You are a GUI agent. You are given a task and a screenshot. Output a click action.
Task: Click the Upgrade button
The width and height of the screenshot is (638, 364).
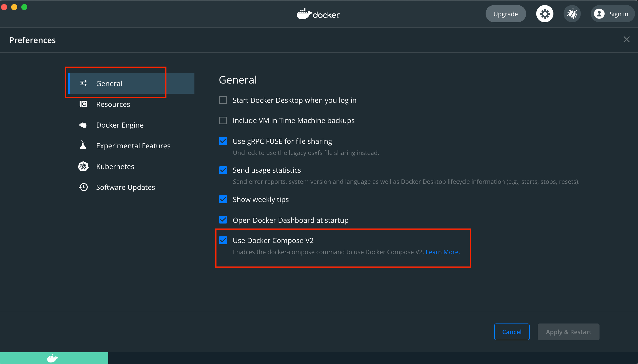pos(505,14)
